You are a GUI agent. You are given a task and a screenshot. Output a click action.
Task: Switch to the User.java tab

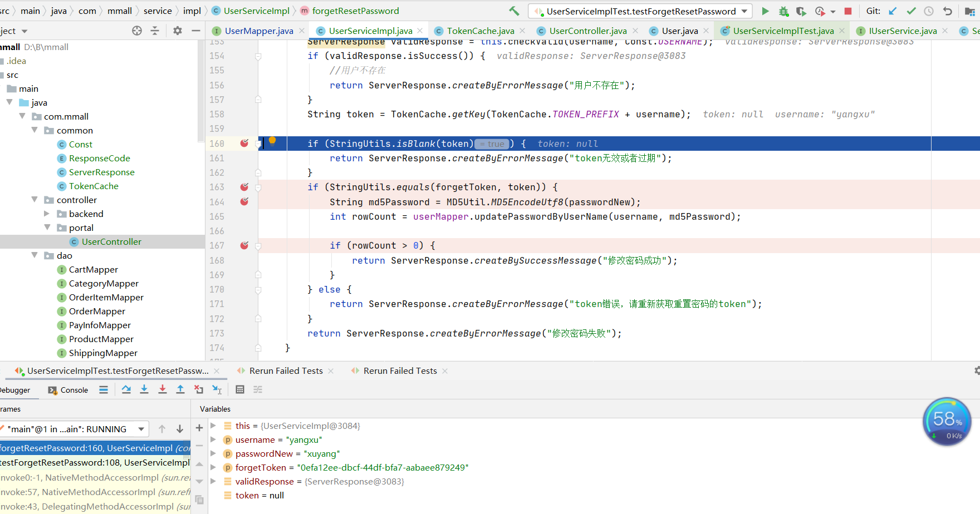pos(679,31)
